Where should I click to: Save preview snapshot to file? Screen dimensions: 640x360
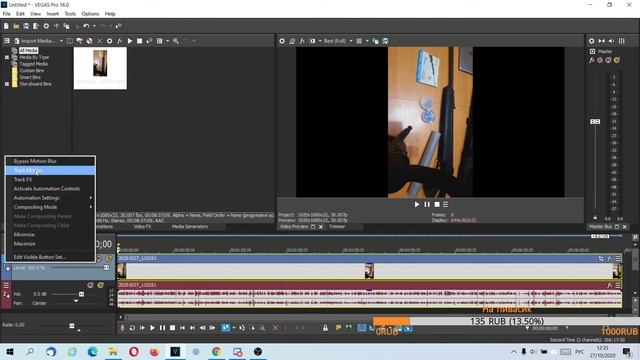[385, 41]
